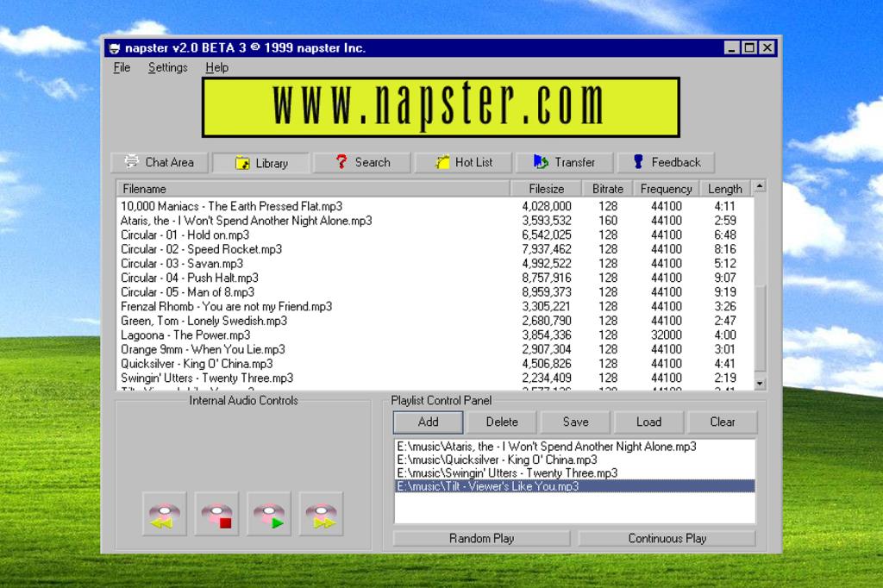The image size is (883, 588).
Task: Click the rewind disc icon in Internal Audio Controls
Action: (x=165, y=514)
